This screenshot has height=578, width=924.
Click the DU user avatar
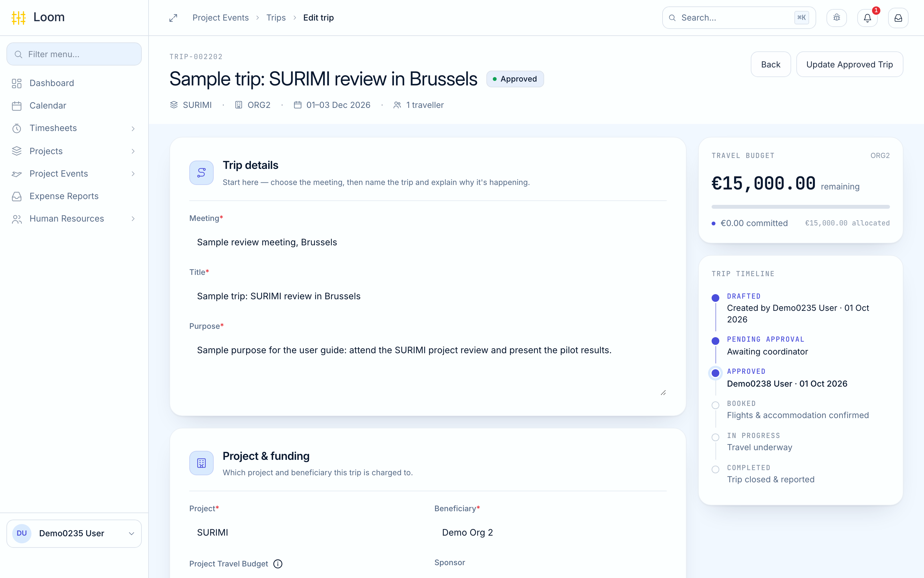point(22,533)
